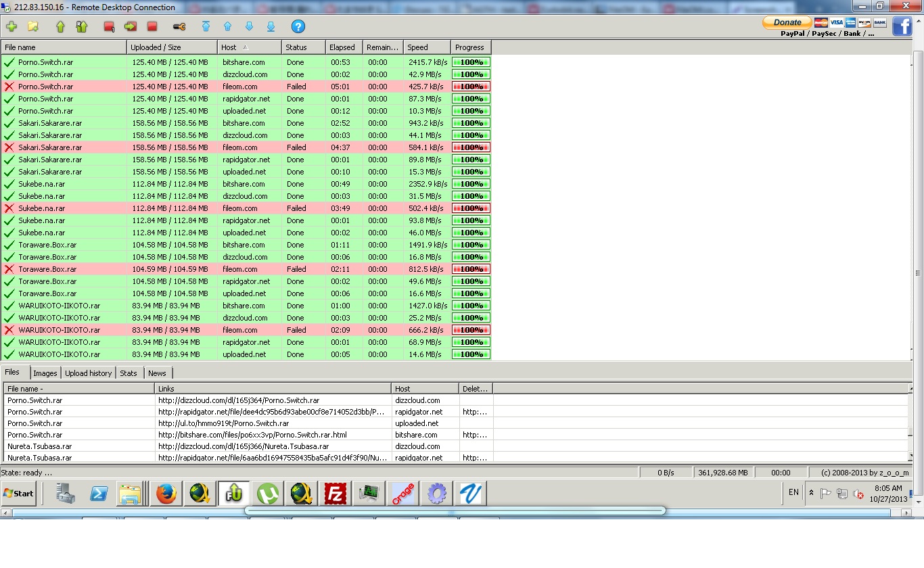
Task: Click the 0 B/s status bar speed
Action: coord(666,473)
